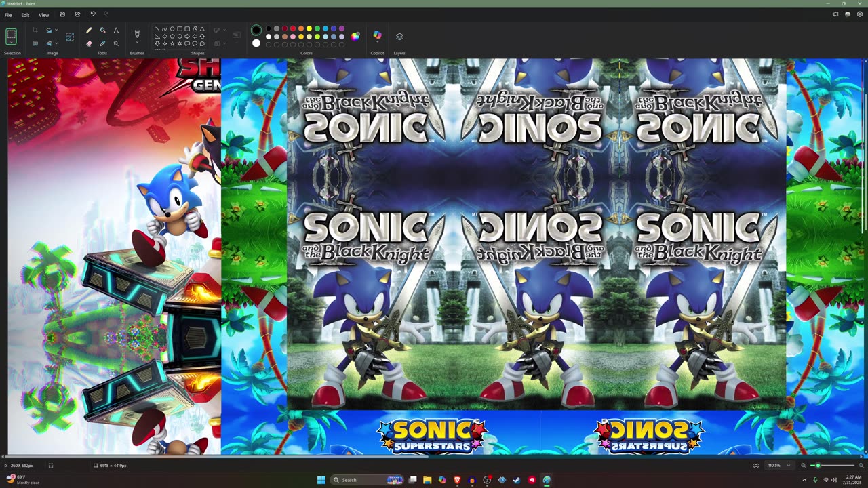This screenshot has width=868, height=488.
Task: Click the zoom out minus icon
Action: coord(804,466)
